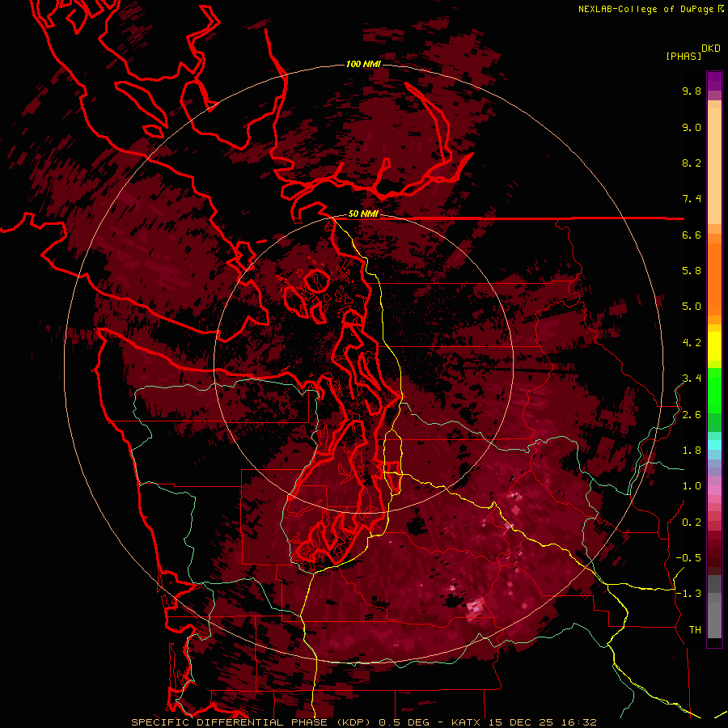Viewport: 728px width, 728px height.
Task: Click the 16:32 timestamp in the caption
Action: (x=578, y=722)
